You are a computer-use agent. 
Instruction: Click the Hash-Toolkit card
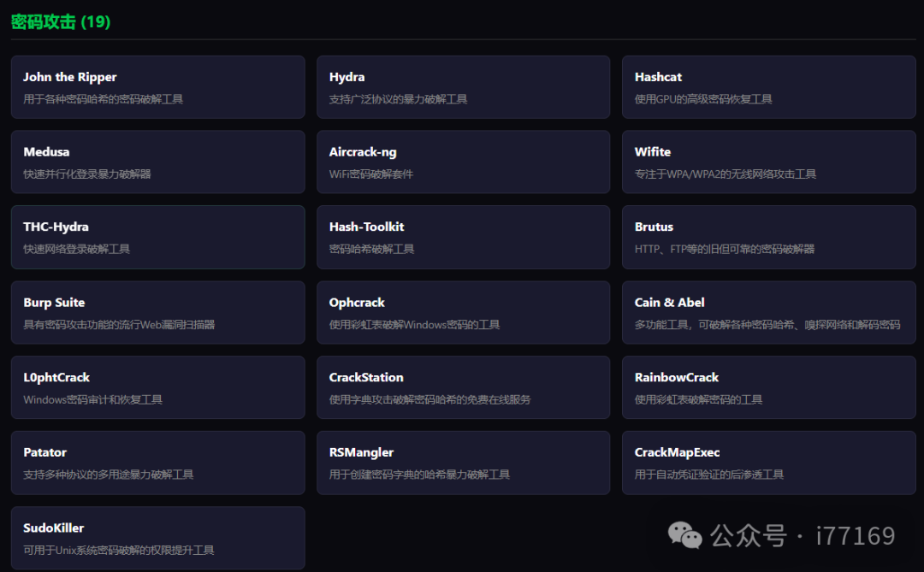coord(463,238)
